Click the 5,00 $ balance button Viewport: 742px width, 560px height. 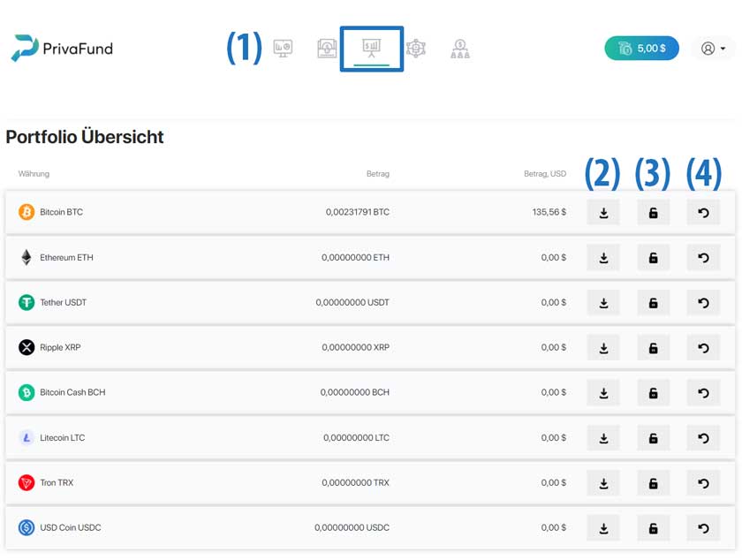641,49
